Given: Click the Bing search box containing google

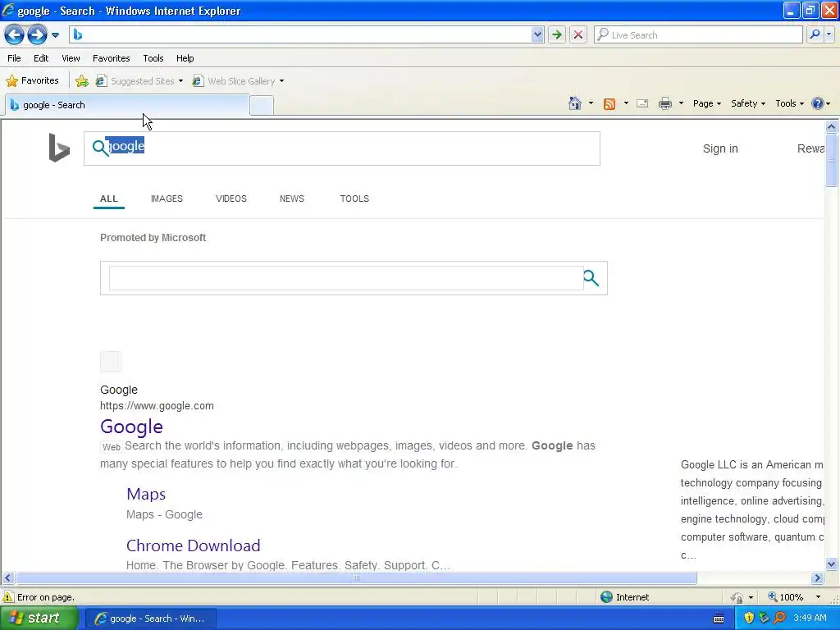Looking at the screenshot, I should tap(342, 148).
